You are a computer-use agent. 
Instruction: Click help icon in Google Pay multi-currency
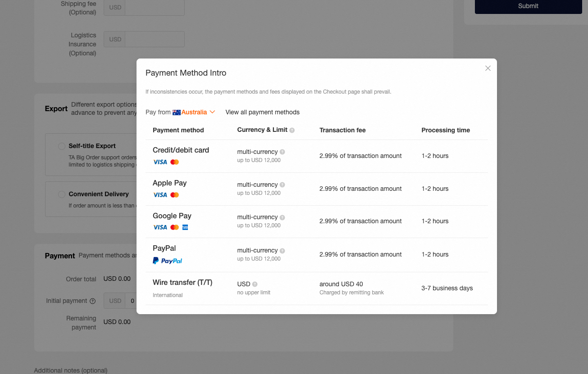click(282, 217)
